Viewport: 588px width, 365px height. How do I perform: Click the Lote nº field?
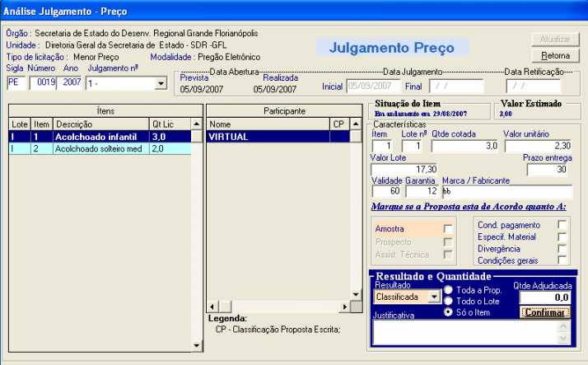click(x=412, y=146)
